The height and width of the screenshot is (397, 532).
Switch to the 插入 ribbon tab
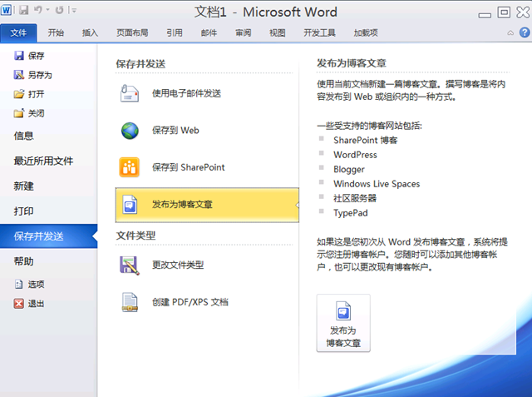[x=90, y=33]
